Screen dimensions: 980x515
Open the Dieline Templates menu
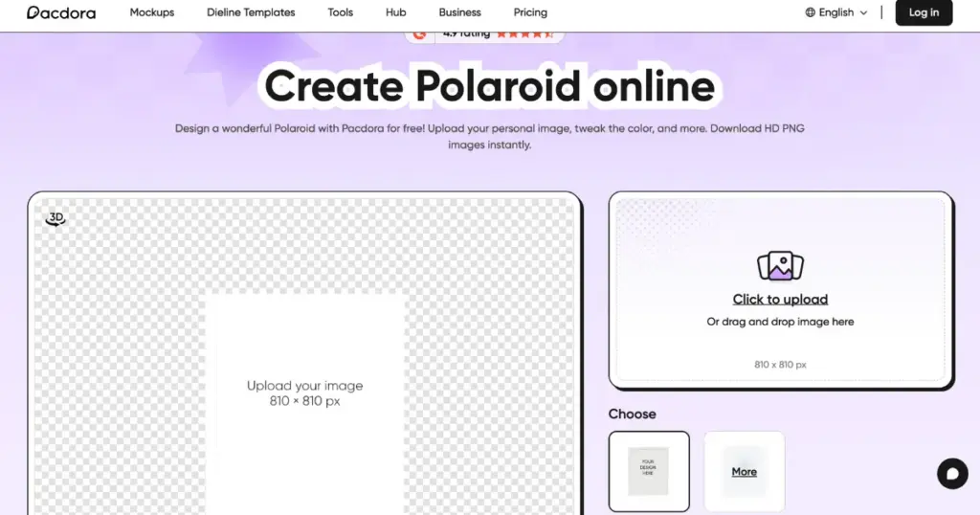click(x=251, y=12)
